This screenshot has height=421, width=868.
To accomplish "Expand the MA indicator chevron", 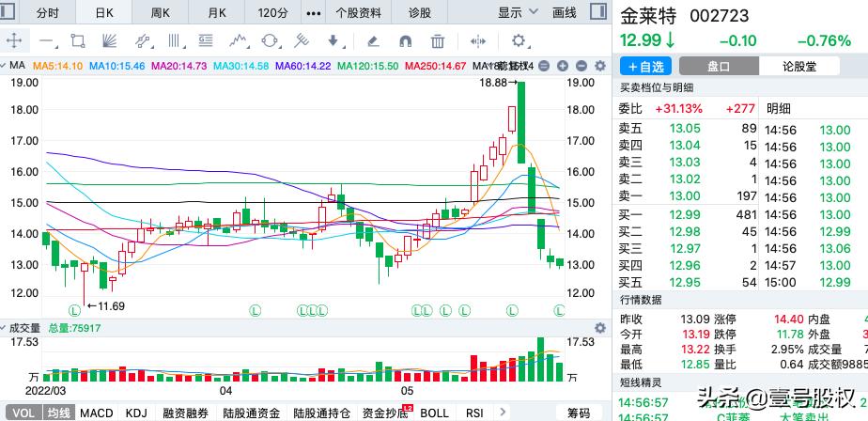I will 4,66.
